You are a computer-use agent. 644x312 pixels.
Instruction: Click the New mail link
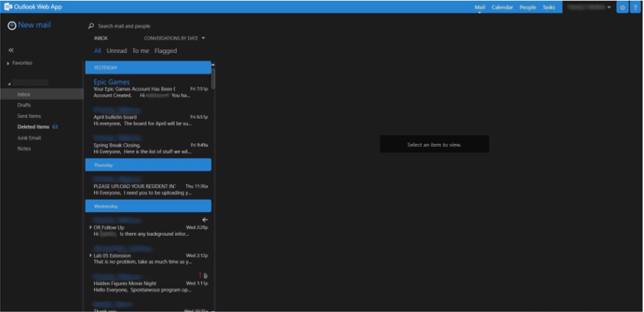[35, 25]
